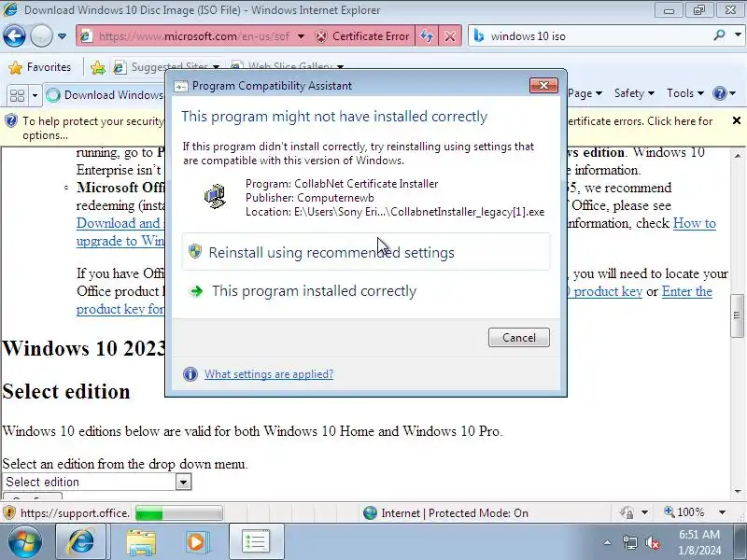Open the What settings are applied link
This screenshot has width=747, height=560.
click(269, 374)
